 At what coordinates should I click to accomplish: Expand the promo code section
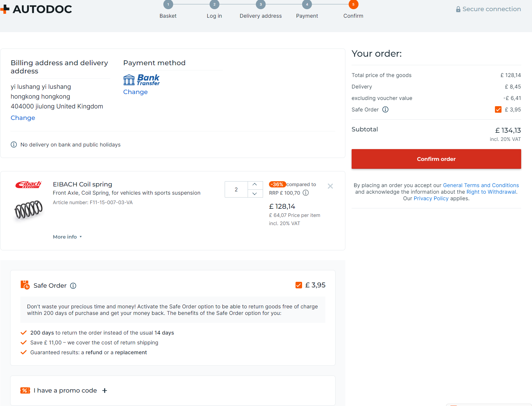105,390
